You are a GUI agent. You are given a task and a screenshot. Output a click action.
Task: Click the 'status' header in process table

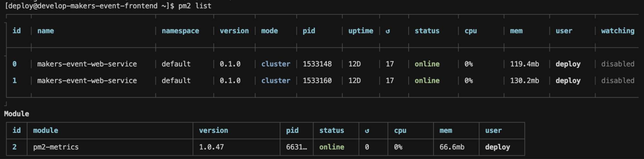[x=427, y=31]
